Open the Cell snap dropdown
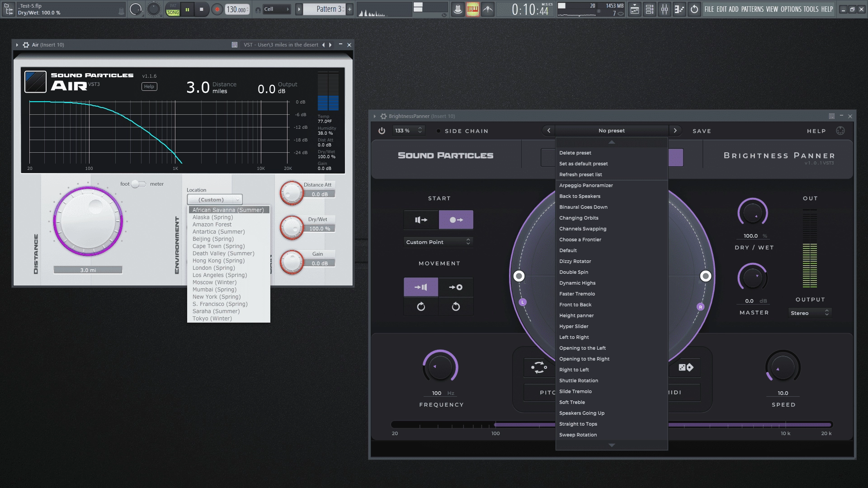Screen dimensions: 868x488 pyautogui.click(x=276, y=9)
